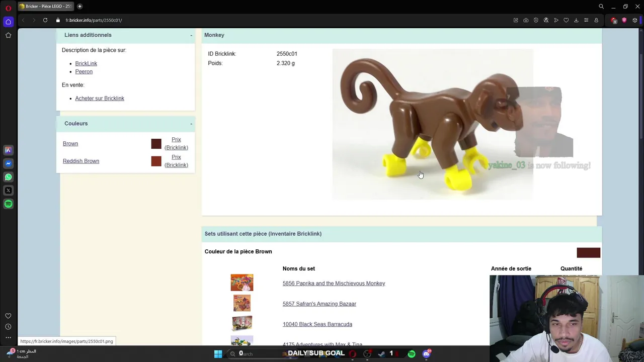
Task: Click thumbnail of set 5857
Action: (x=242, y=303)
